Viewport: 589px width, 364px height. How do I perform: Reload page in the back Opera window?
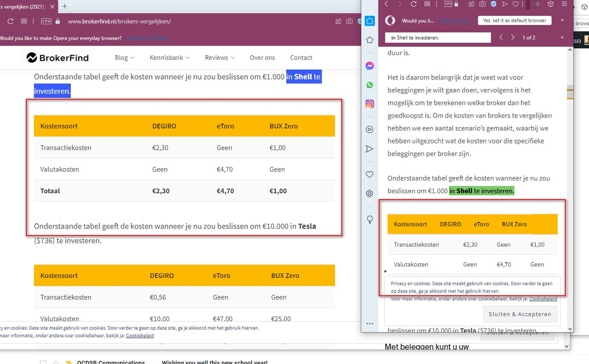click(10, 21)
